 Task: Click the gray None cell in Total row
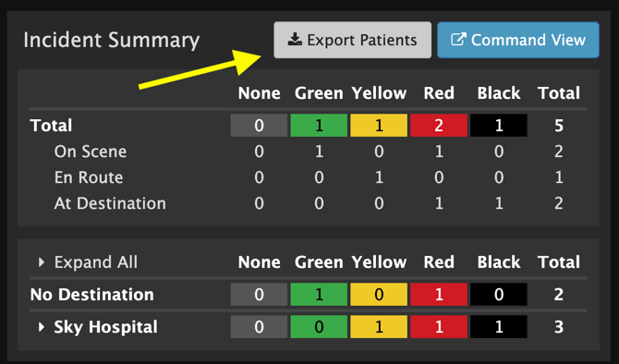click(x=259, y=126)
